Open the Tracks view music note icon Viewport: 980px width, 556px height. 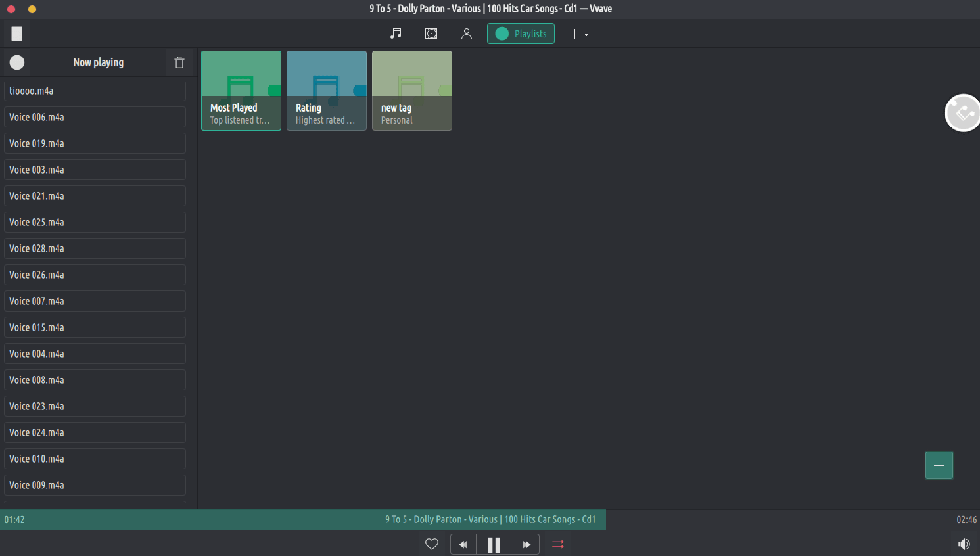(x=396, y=34)
